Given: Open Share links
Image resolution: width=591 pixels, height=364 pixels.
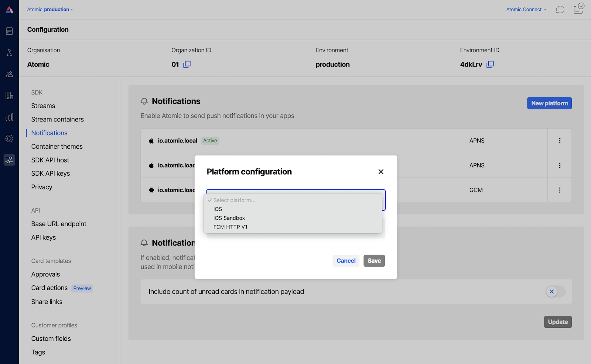Looking at the screenshot, I should point(47,302).
